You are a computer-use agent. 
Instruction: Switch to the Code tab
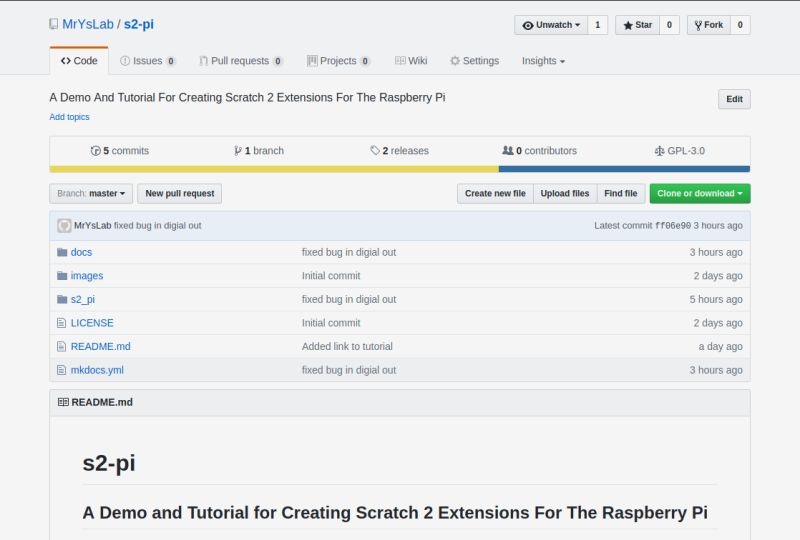(x=79, y=61)
